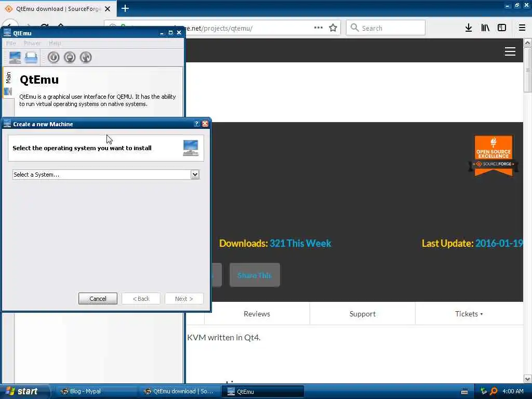Open the Support tab on SourceForge page
The image size is (532, 399).
click(362, 314)
